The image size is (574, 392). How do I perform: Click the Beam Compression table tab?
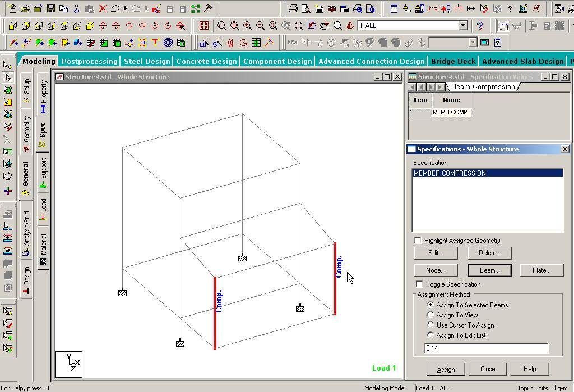point(483,87)
